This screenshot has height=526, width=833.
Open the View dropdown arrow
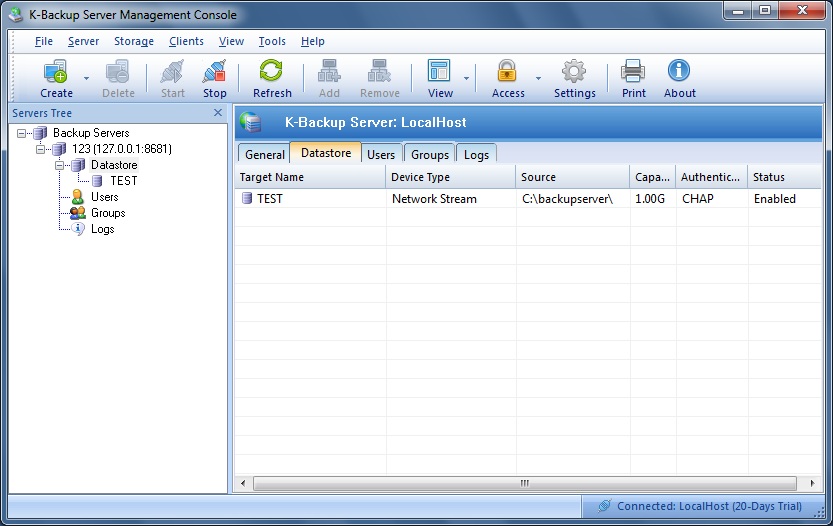pyautogui.click(x=466, y=79)
